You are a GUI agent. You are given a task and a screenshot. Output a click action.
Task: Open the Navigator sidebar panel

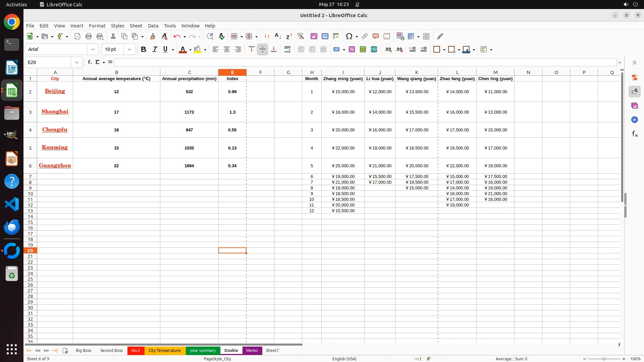coord(634,120)
